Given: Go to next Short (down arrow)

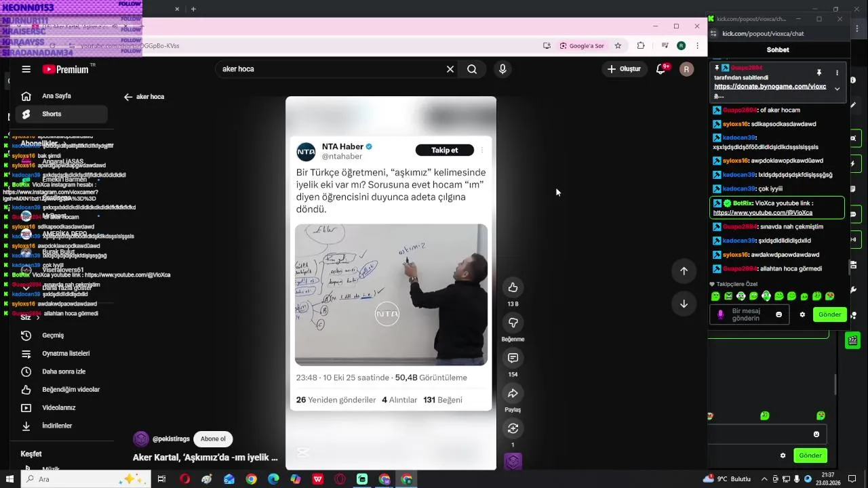Looking at the screenshot, I should 684,304.
